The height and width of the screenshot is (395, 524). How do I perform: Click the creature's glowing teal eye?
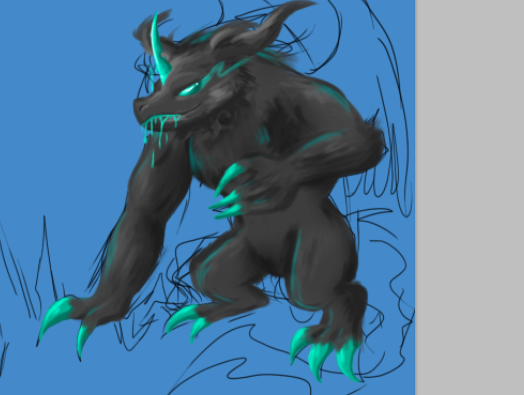click(x=189, y=89)
